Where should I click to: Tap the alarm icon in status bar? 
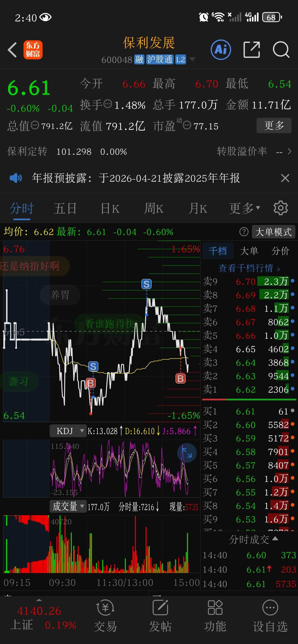(203, 17)
